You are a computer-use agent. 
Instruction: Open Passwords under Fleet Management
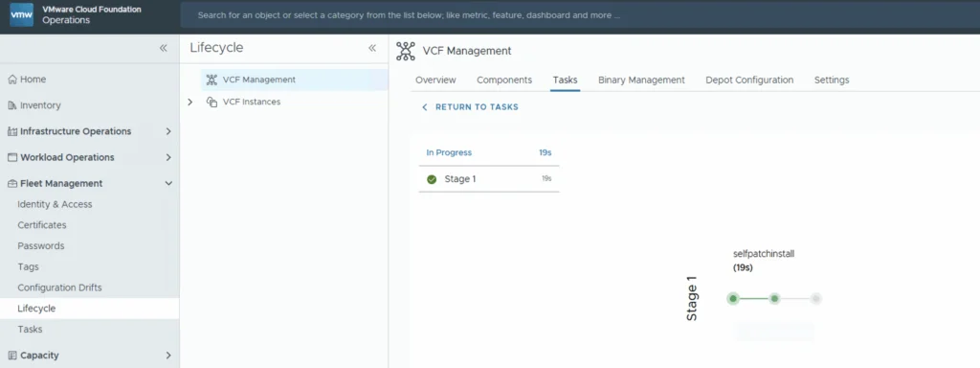click(40, 246)
